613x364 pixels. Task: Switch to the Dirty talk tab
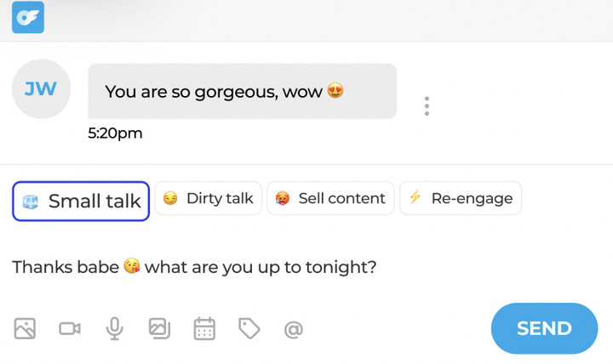pos(209,198)
